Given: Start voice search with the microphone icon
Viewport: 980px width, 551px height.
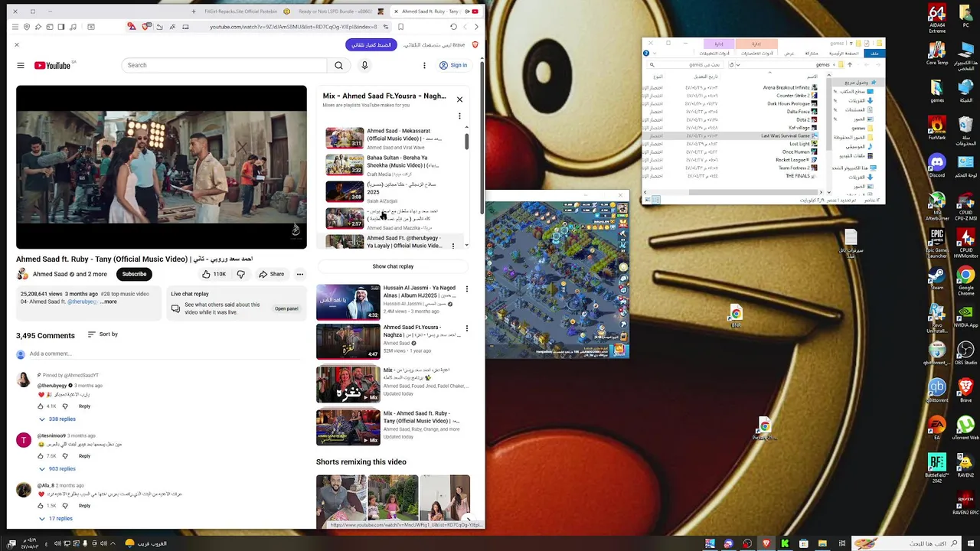Looking at the screenshot, I should click(x=364, y=65).
